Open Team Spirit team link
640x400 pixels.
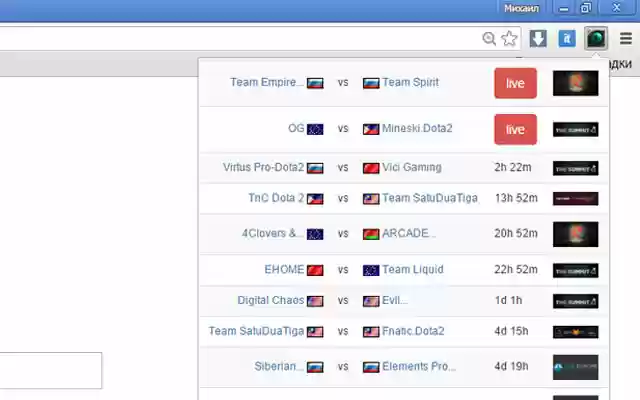(x=410, y=82)
